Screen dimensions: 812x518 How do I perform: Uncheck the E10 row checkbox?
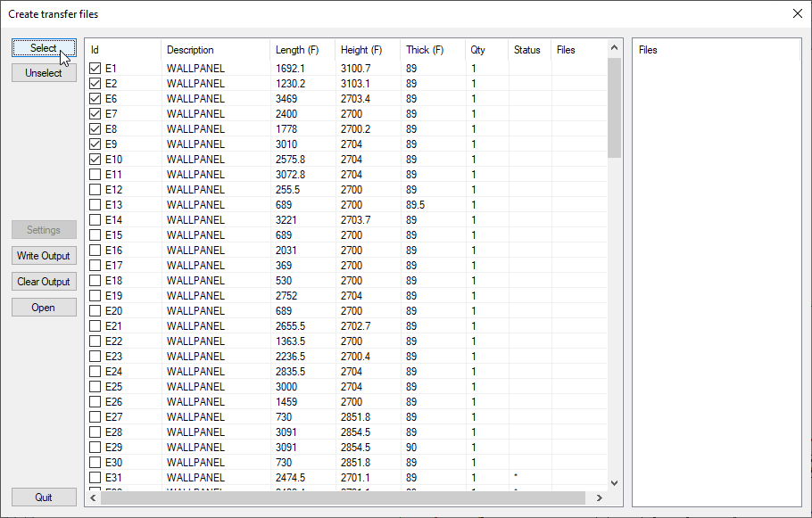pyautogui.click(x=95, y=160)
